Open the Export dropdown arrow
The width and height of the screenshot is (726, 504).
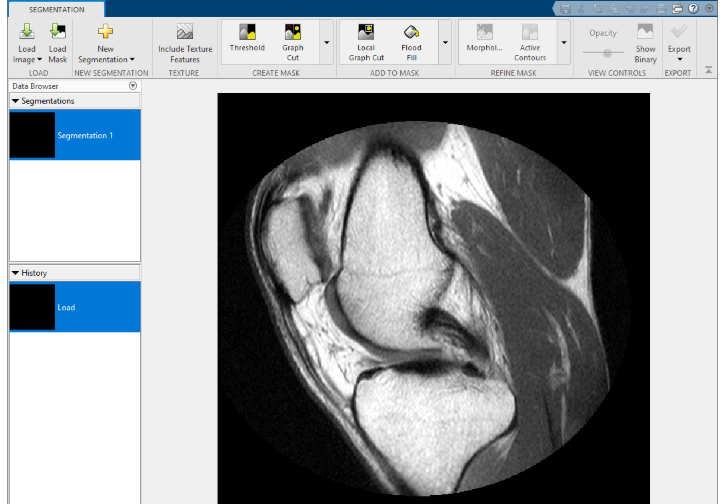click(x=679, y=59)
